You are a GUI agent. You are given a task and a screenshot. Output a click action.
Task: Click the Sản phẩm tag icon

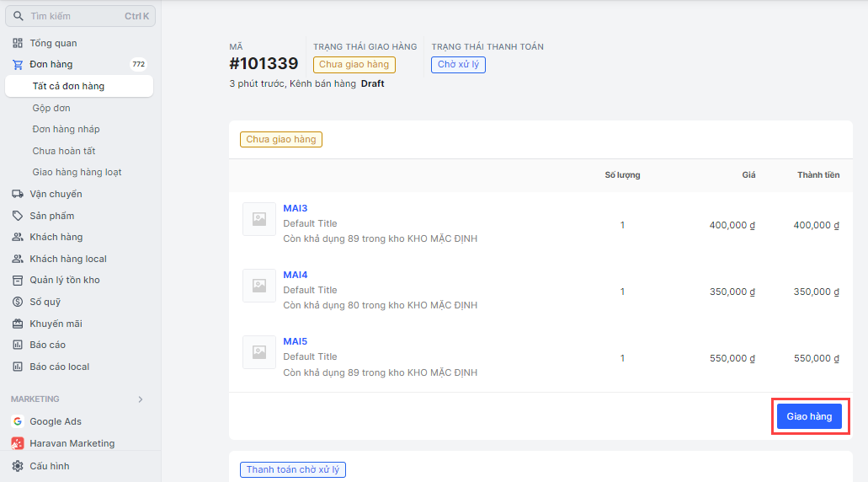point(18,216)
